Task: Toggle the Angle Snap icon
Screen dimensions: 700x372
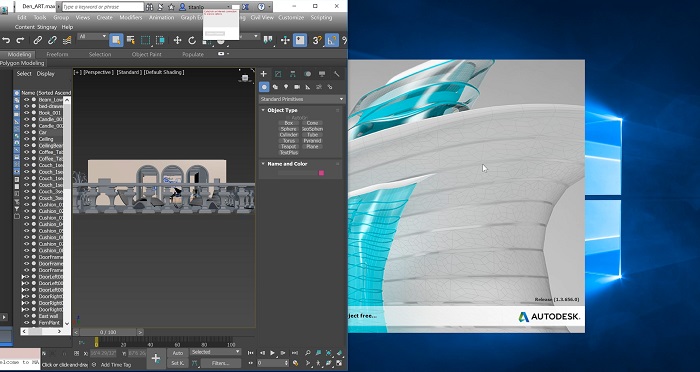Action: [x=331, y=40]
